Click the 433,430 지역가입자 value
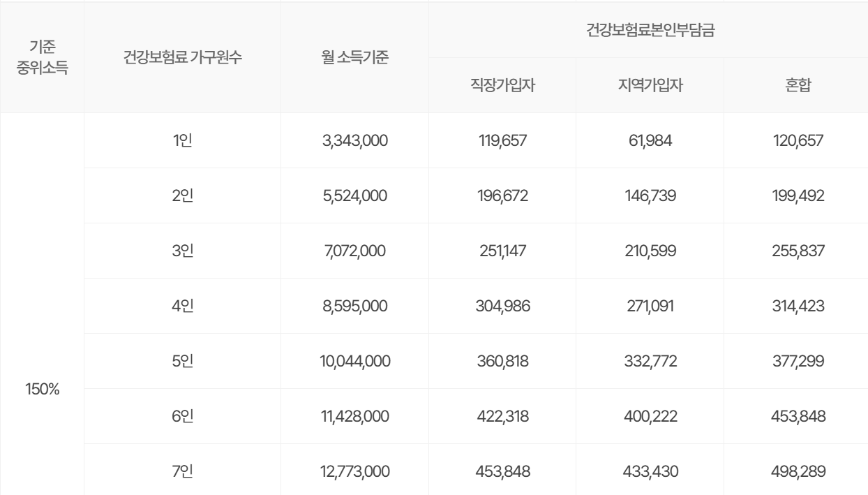 [x=650, y=472]
